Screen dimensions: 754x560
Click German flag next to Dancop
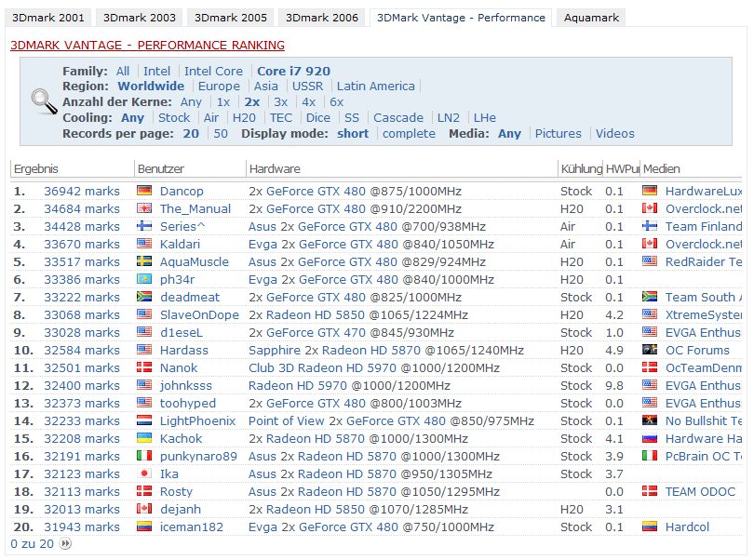point(144,191)
